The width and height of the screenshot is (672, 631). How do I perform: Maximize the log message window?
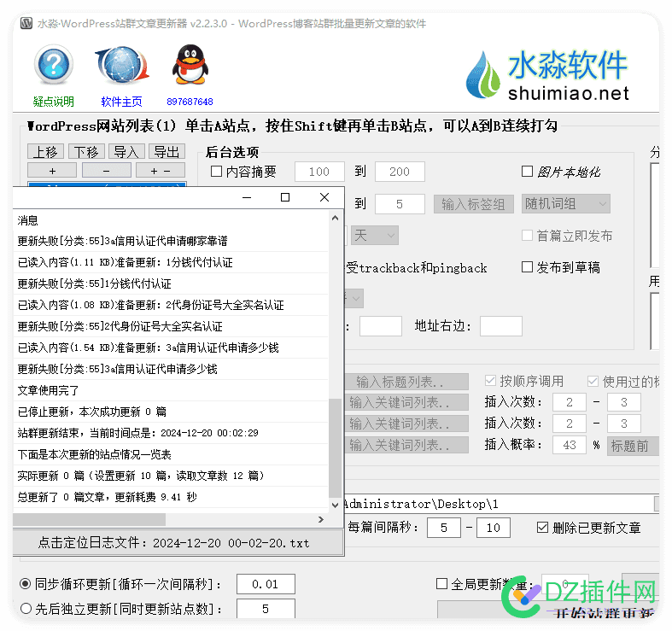(x=285, y=197)
